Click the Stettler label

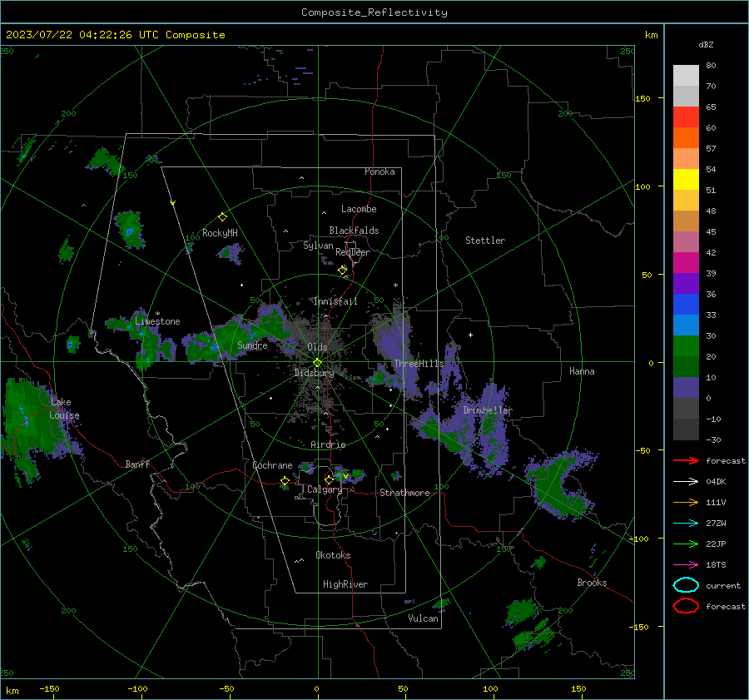click(485, 241)
